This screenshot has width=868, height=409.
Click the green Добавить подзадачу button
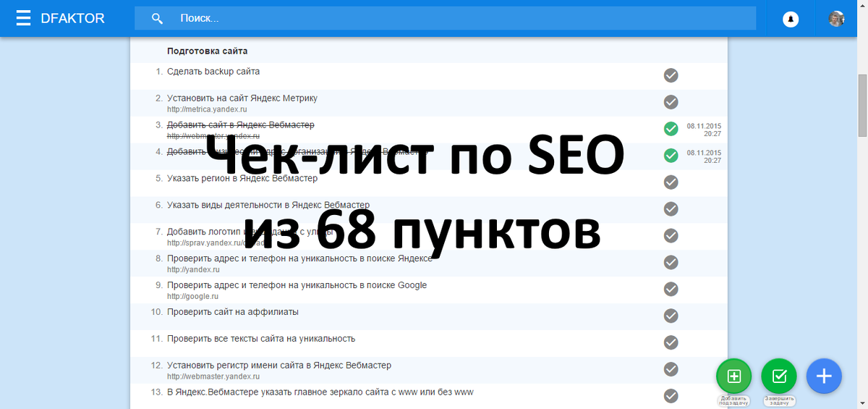[x=733, y=376]
